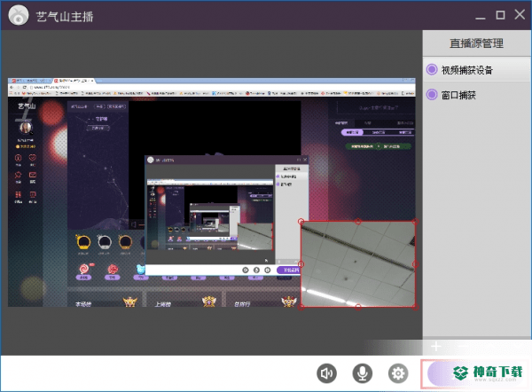Click the 直播源管理 panel header
The height and width of the screenshot is (392, 532).
pos(477,43)
